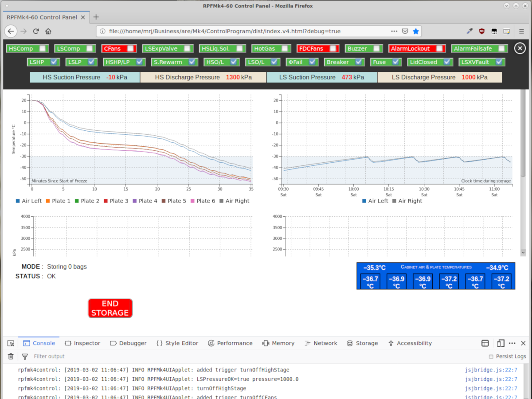Toggle LSExpValve checkbox
Screen dimensions: 532x399
click(x=188, y=49)
